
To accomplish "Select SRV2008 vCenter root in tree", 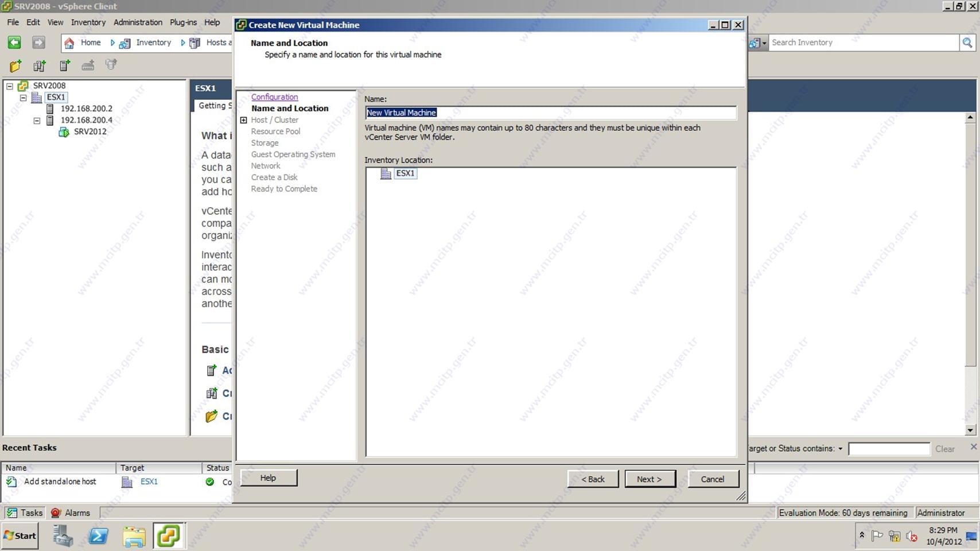I will coord(49,86).
